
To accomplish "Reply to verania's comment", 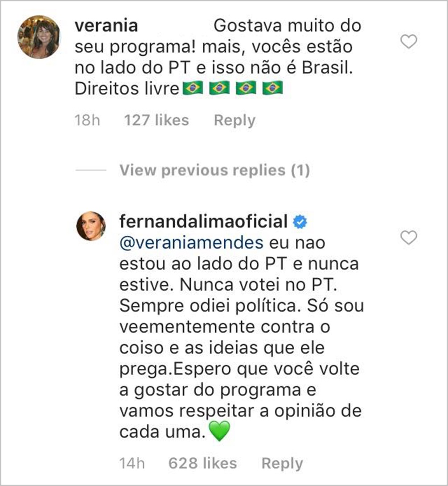I will [x=234, y=119].
